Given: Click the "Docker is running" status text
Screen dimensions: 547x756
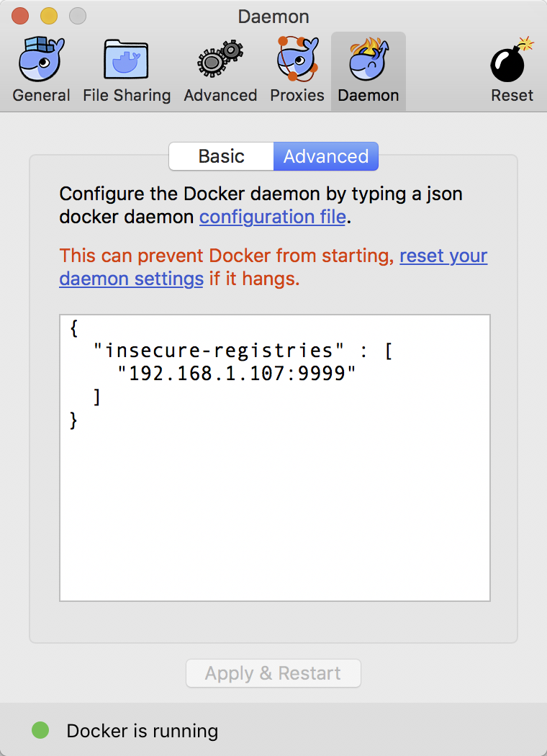Looking at the screenshot, I should pos(142,731).
